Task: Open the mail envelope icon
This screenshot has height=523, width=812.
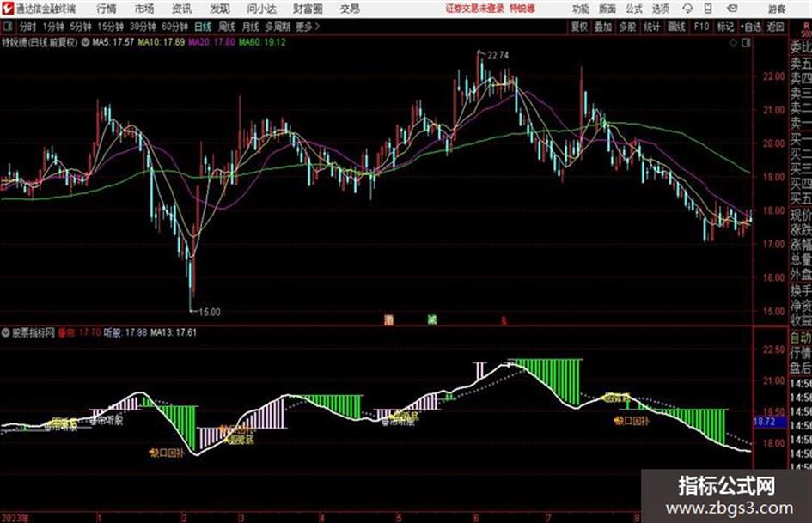Action: (x=732, y=9)
